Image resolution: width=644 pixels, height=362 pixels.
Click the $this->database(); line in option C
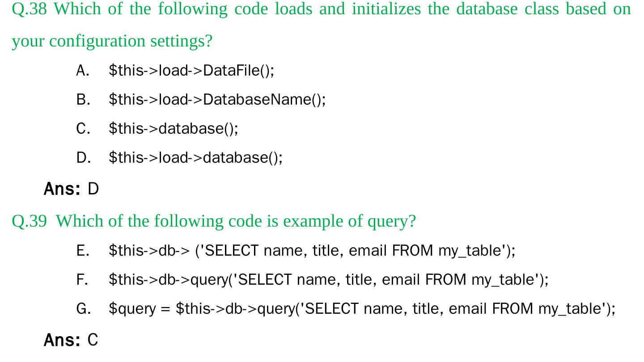(174, 129)
